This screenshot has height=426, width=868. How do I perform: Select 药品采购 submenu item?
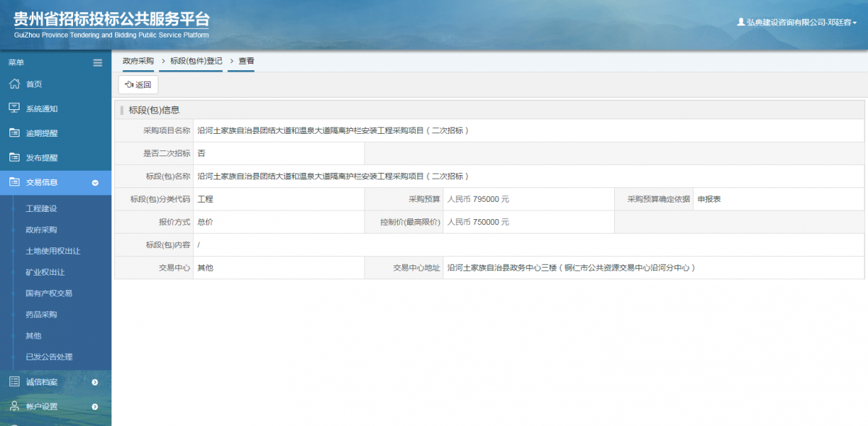[x=41, y=315]
